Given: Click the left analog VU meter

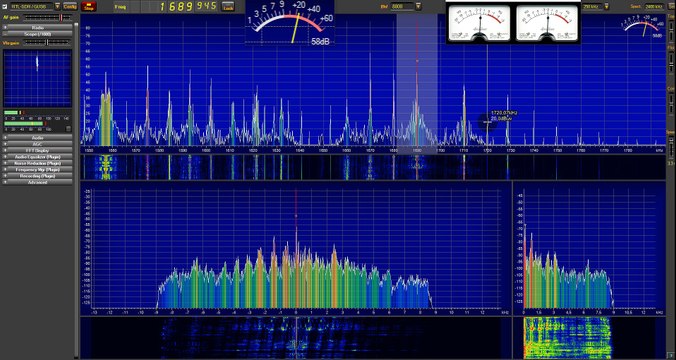Looking at the screenshot, I should point(479,24).
